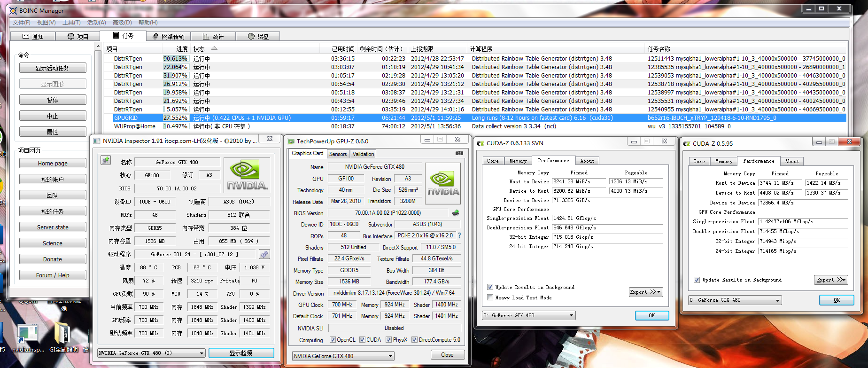Open the Validation tab in GPU-Z
868x368 pixels.
pos(363,154)
